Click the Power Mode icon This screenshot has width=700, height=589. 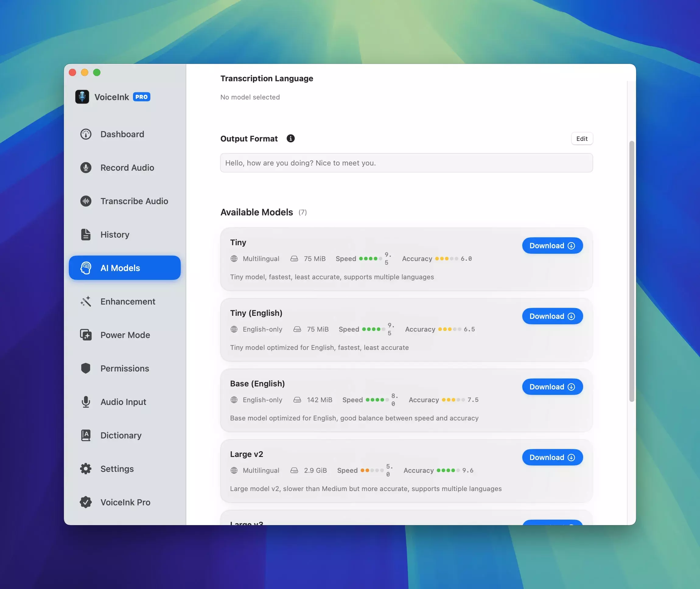(86, 335)
